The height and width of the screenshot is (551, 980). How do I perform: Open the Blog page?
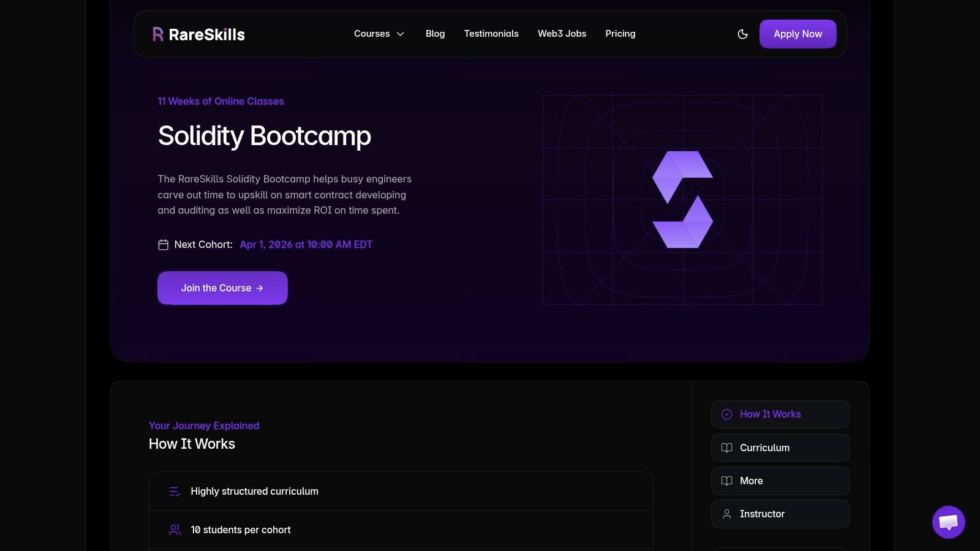tap(435, 34)
